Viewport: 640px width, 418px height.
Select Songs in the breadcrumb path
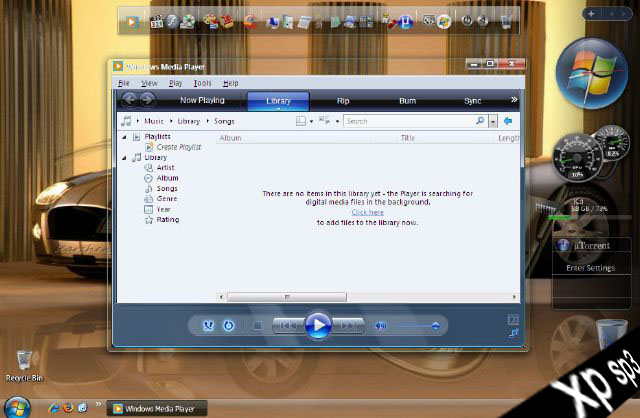224,121
